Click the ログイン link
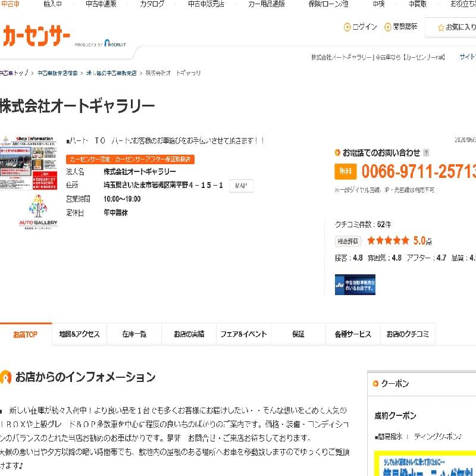Screen dimensions: 476x476 364,27
